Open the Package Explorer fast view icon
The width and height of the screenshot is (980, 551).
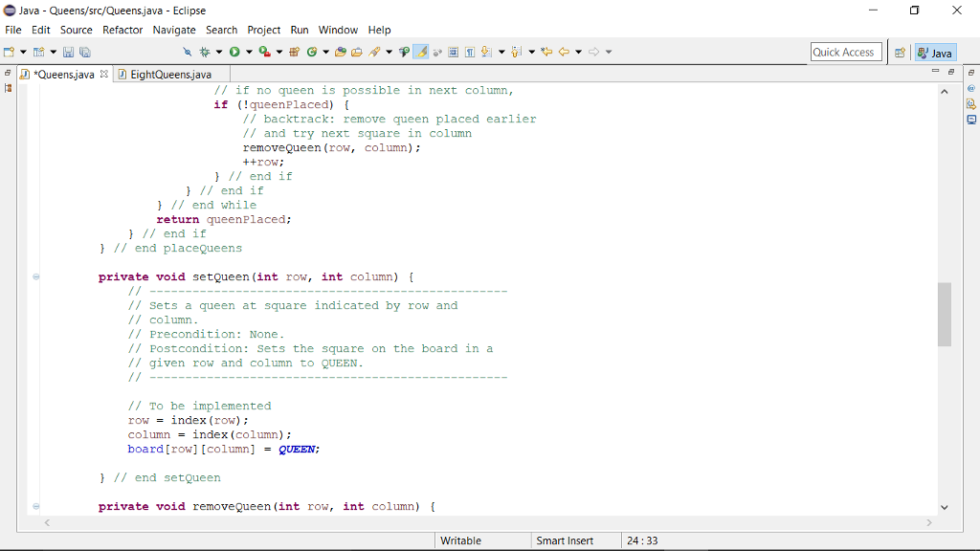(8, 88)
